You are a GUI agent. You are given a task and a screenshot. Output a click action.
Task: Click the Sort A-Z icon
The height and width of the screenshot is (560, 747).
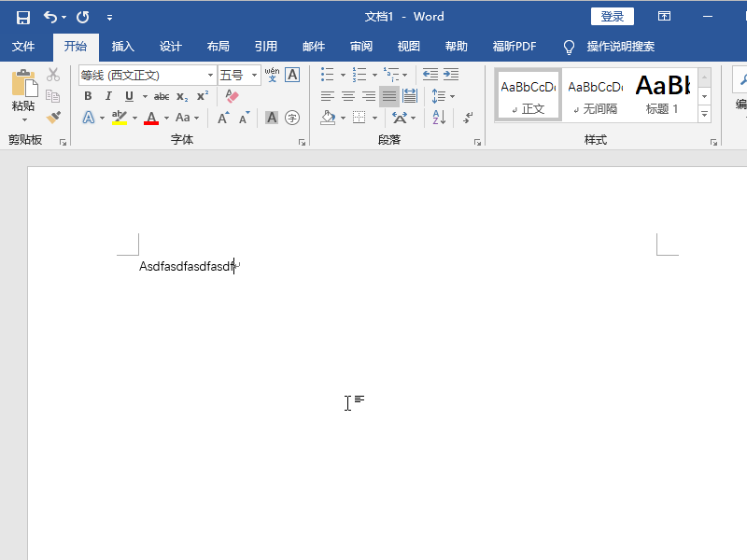tap(439, 118)
